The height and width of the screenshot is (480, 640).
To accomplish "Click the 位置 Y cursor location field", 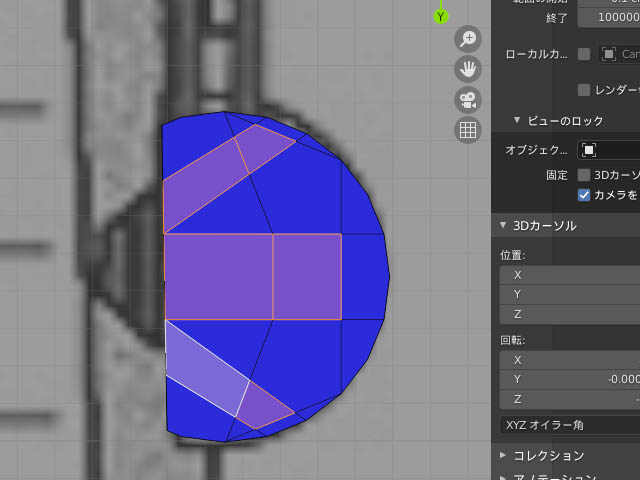I will [x=570, y=295].
